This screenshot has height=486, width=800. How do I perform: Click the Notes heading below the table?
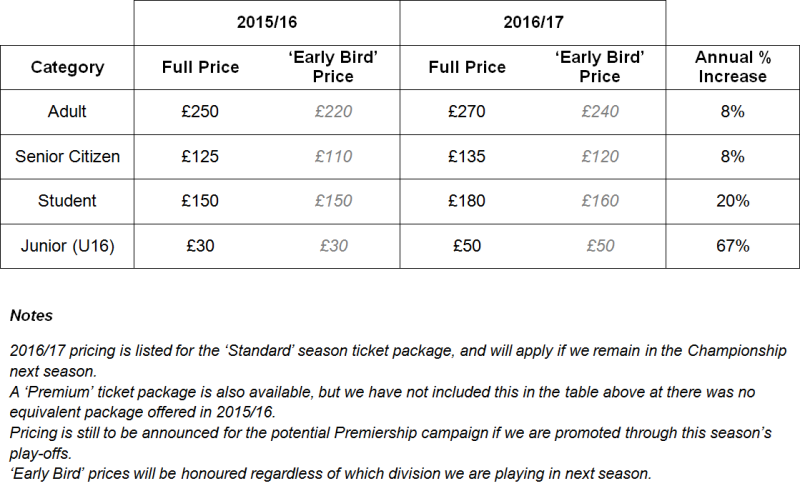(31, 315)
